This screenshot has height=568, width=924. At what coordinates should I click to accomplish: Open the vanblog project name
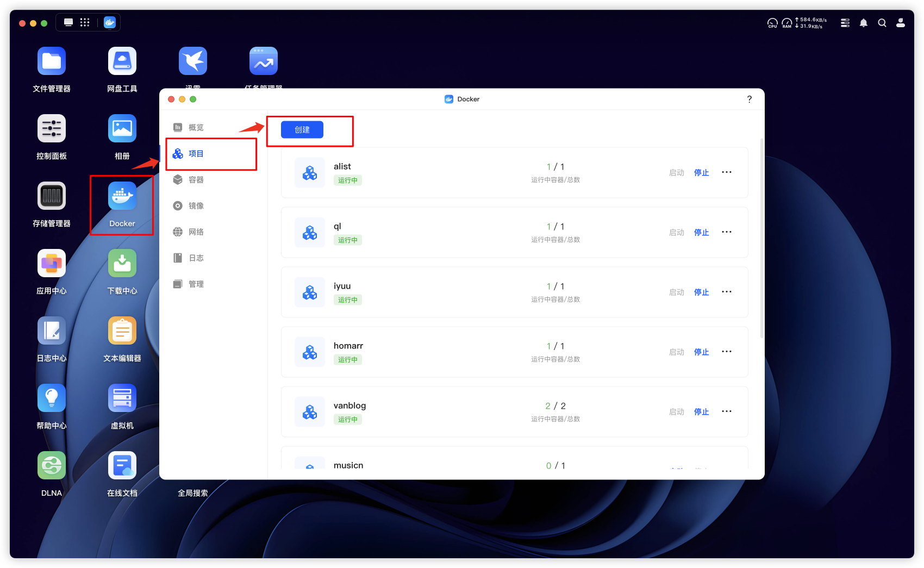pyautogui.click(x=349, y=405)
